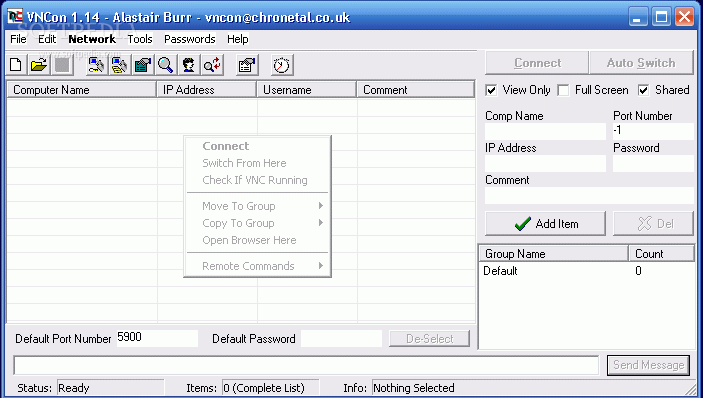Click the Default Port Number field showing 5900
Image resolution: width=703 pixels, height=398 pixels.
coord(157,338)
